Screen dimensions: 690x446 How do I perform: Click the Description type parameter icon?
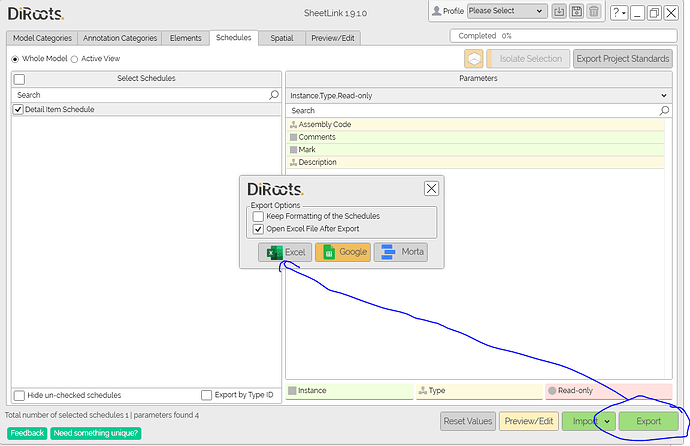[294, 162]
